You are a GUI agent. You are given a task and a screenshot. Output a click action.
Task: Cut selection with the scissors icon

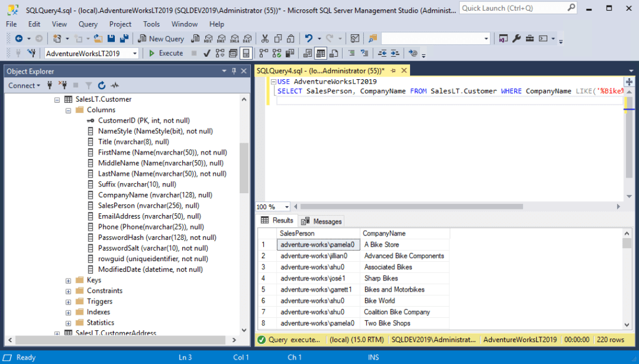click(x=265, y=39)
